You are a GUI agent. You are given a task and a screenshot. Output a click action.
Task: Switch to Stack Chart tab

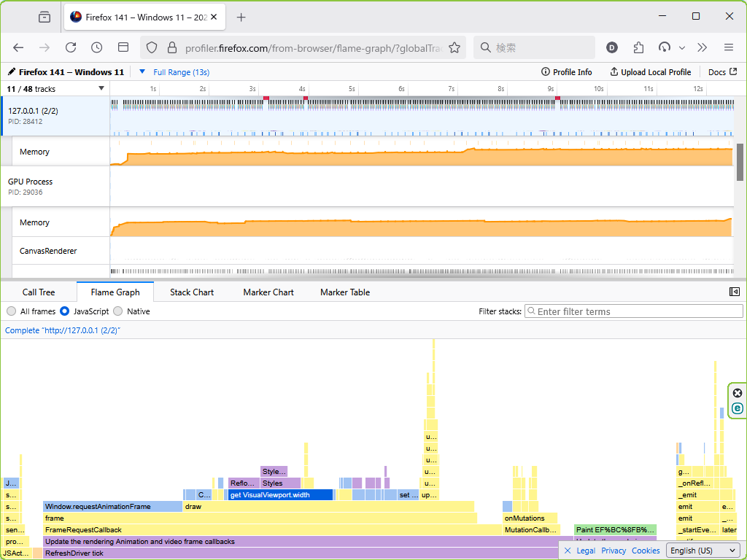(x=192, y=292)
